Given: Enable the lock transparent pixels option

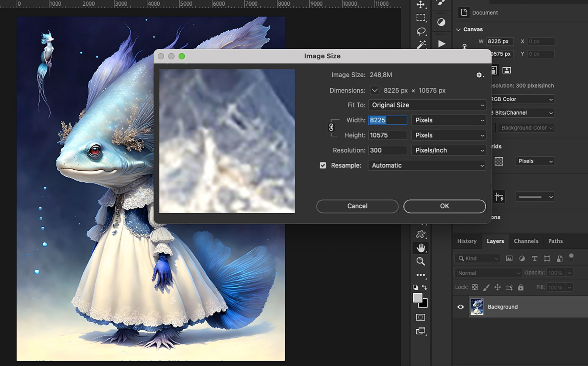Looking at the screenshot, I should coord(474,287).
